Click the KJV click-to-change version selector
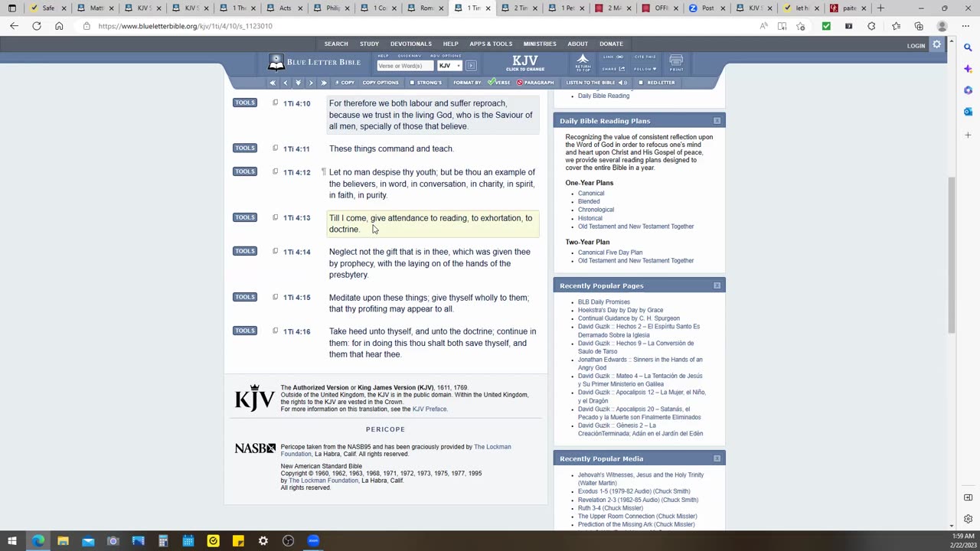The height and width of the screenshot is (551, 980). click(x=525, y=63)
